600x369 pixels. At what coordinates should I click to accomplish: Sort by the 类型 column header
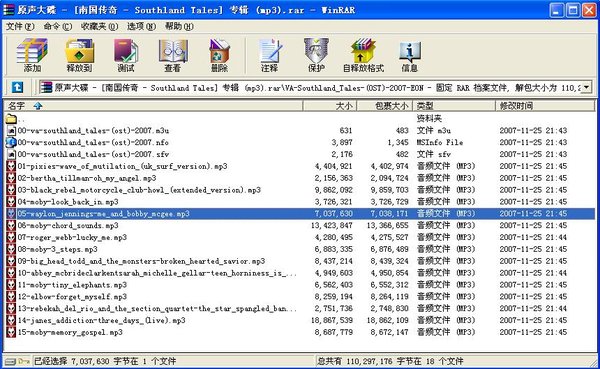pos(454,106)
